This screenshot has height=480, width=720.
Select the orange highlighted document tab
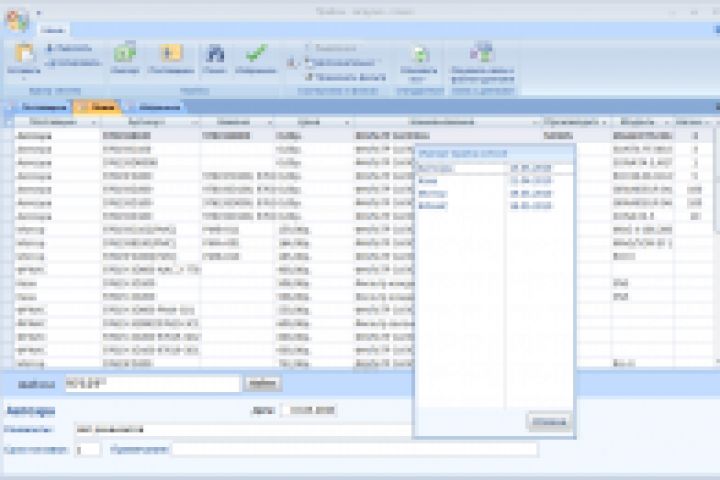97,107
